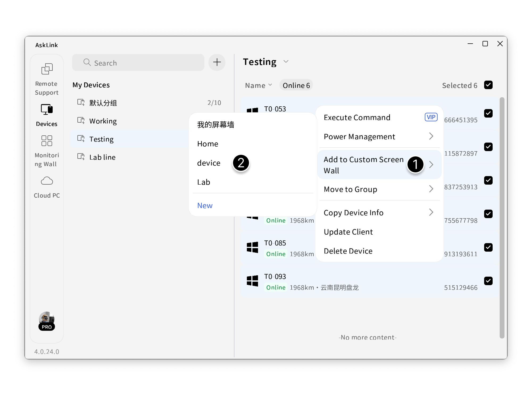
Task: Click the VIP badge on Execute Command
Action: pyautogui.click(x=431, y=117)
